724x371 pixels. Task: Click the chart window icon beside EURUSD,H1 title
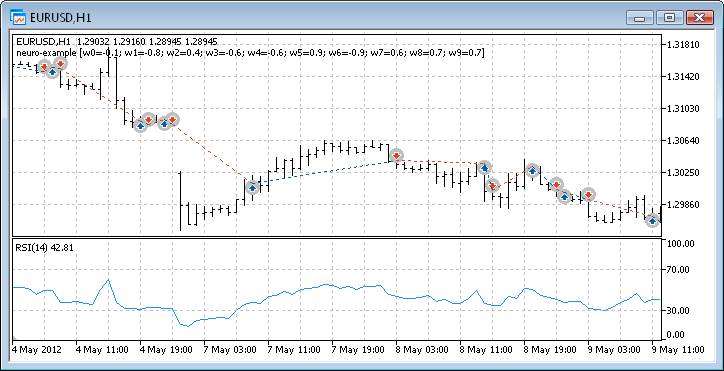coord(19,18)
